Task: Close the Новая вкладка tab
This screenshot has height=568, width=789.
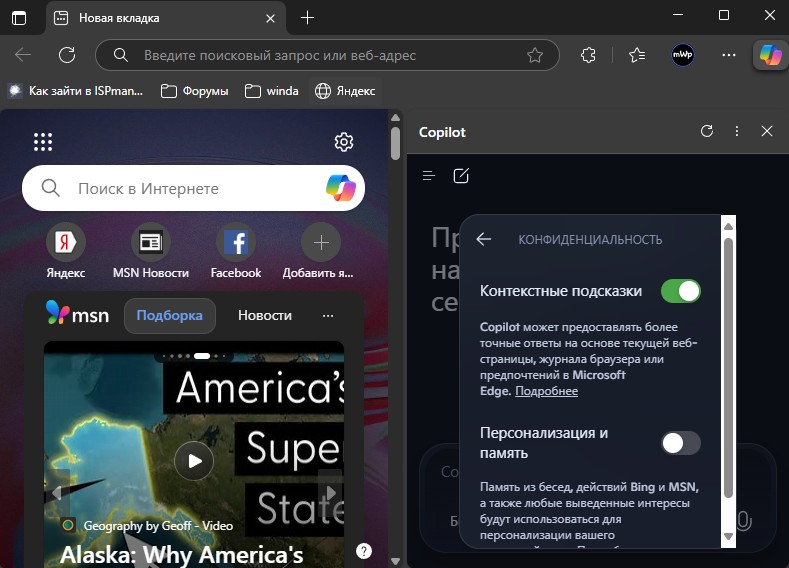Action: 270,19
